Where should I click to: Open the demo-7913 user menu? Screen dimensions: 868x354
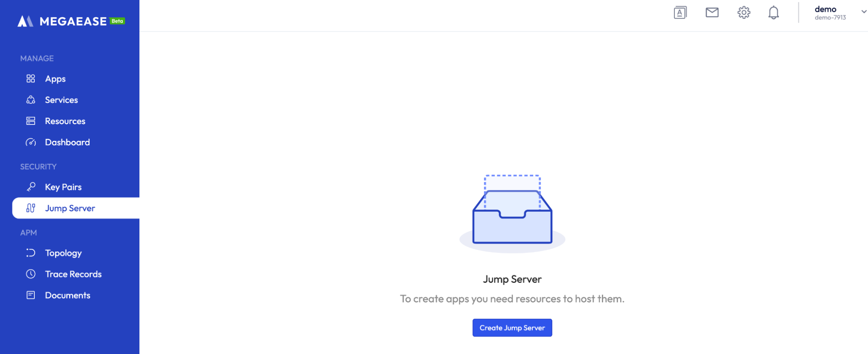[830, 13]
